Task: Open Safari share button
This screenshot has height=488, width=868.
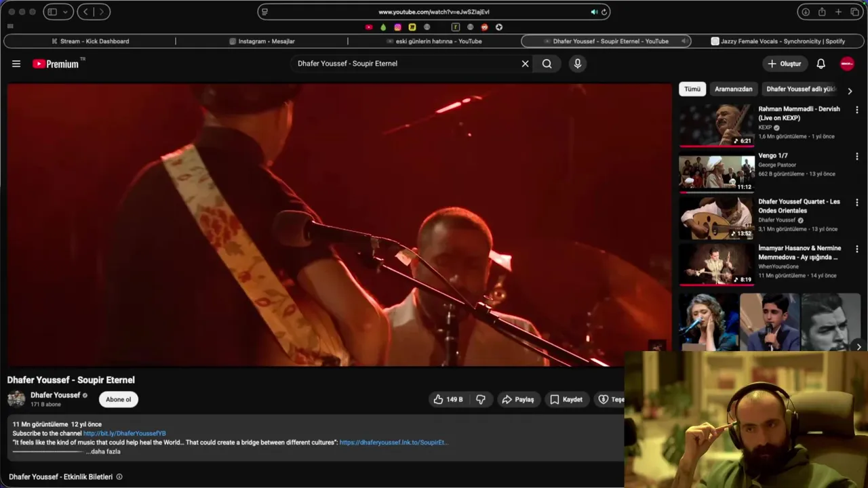Action: click(x=822, y=12)
